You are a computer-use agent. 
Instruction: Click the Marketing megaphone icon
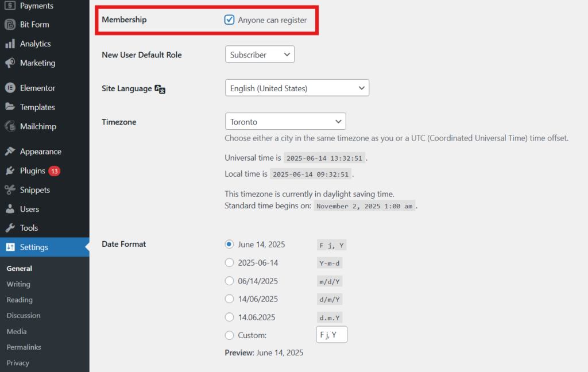coord(10,63)
